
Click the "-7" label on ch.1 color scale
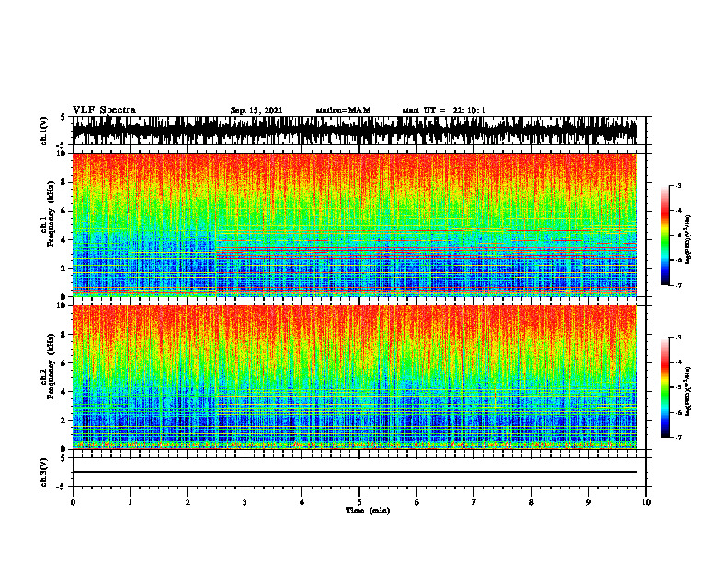pos(678,285)
